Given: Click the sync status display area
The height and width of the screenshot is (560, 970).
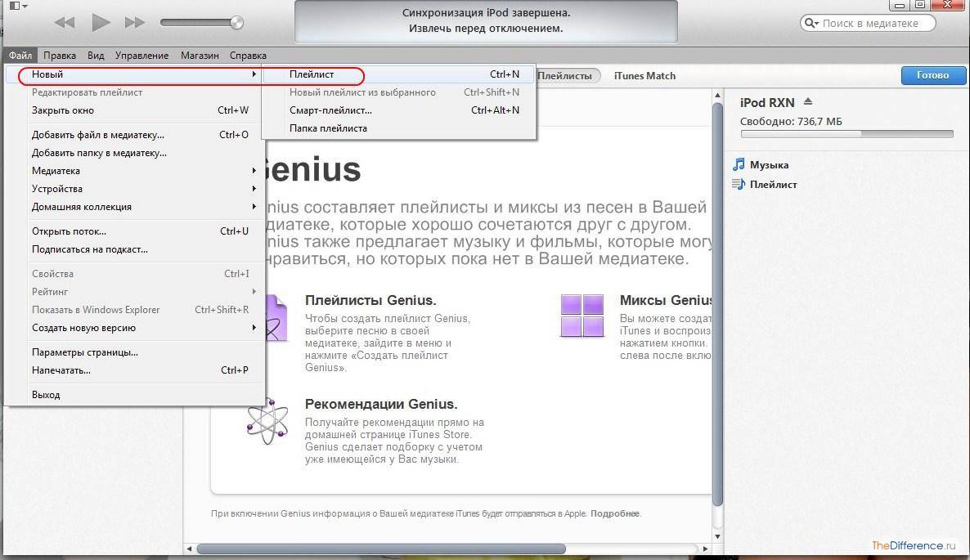Looking at the screenshot, I should click(x=486, y=21).
